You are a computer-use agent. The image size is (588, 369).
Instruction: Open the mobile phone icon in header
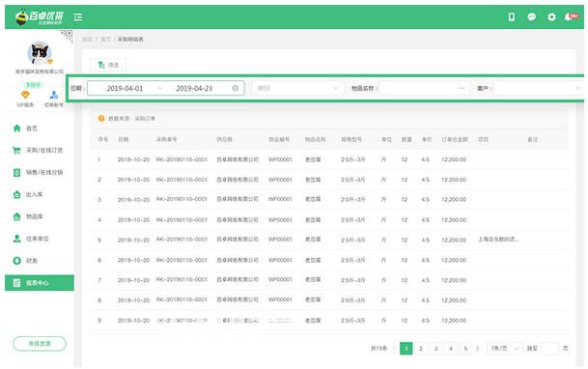(x=511, y=16)
